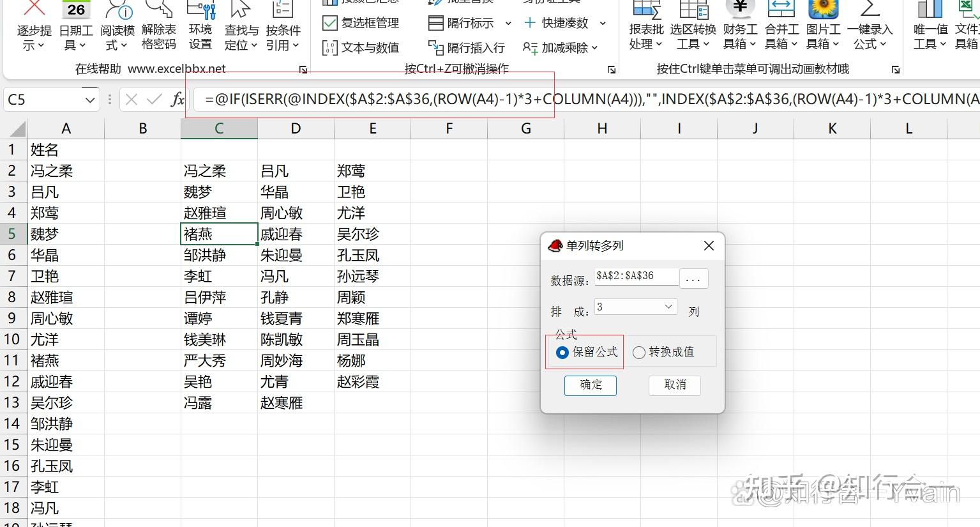
Task: Click cell D10 containing 陈凯敏
Action: pos(296,340)
